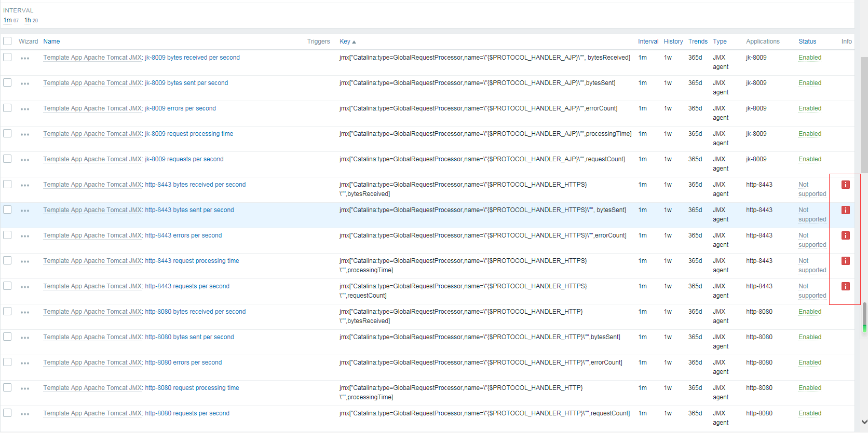Open wizard menu for jk-8009 request processing time
The width and height of the screenshot is (868, 433).
click(25, 134)
